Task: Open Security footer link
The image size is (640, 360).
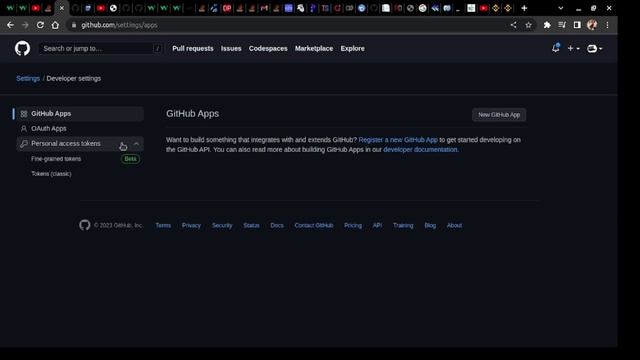Action: pos(222,225)
